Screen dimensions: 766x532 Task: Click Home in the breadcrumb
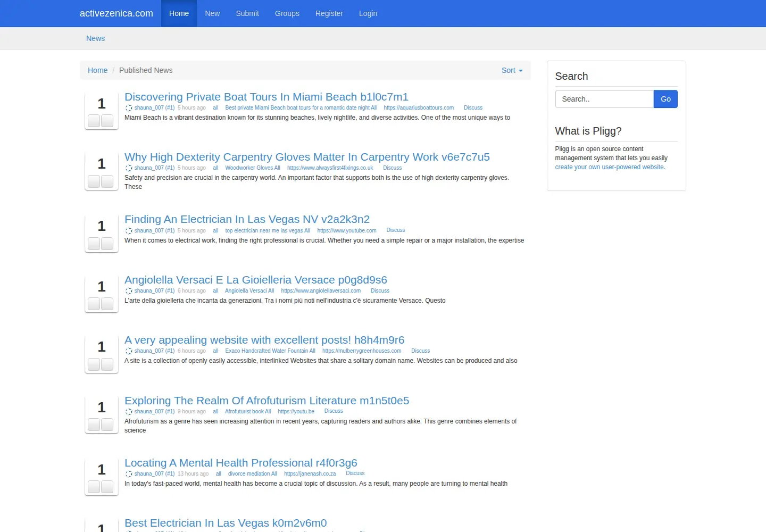click(97, 70)
